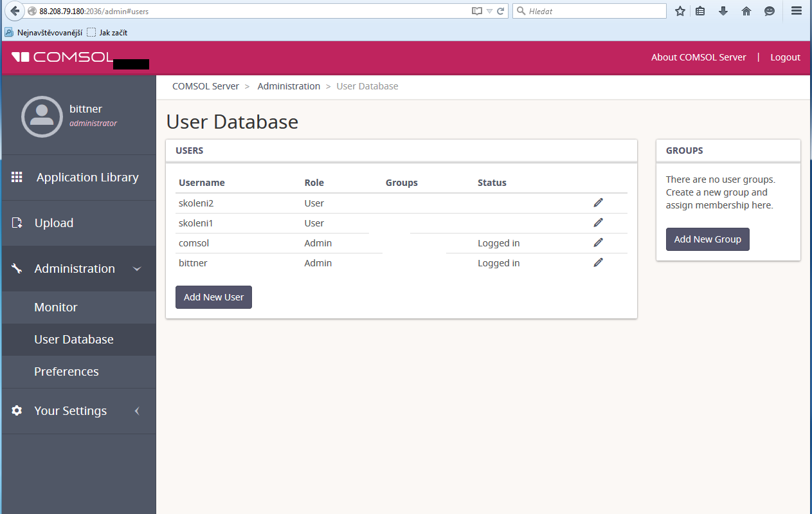Open the browser bookmarks list icon
This screenshot has width=812, height=514.
[x=701, y=11]
